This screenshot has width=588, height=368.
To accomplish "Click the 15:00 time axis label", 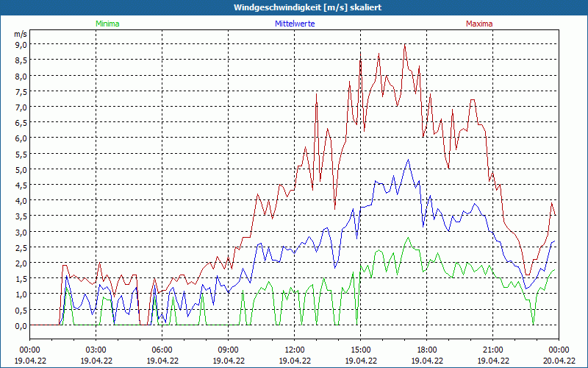I will point(360,350).
